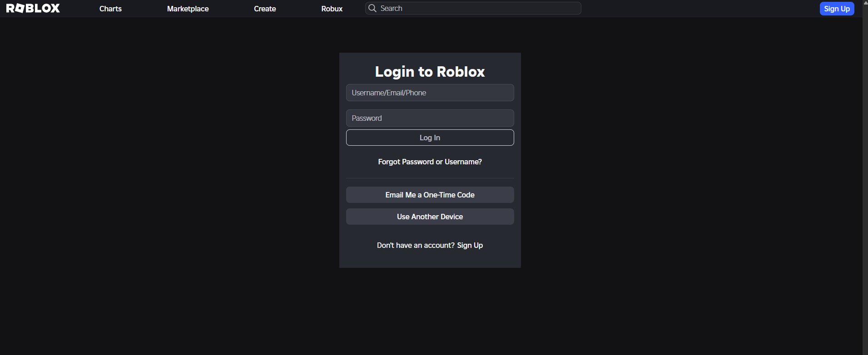This screenshot has height=355, width=868.
Task: Click the Login to Roblox heading
Action: 430,72
